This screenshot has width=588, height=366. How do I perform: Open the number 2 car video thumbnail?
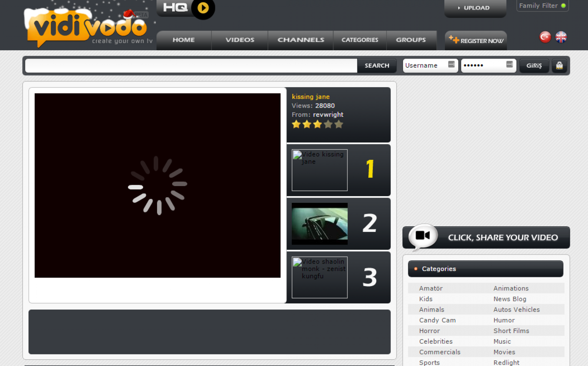(x=319, y=224)
